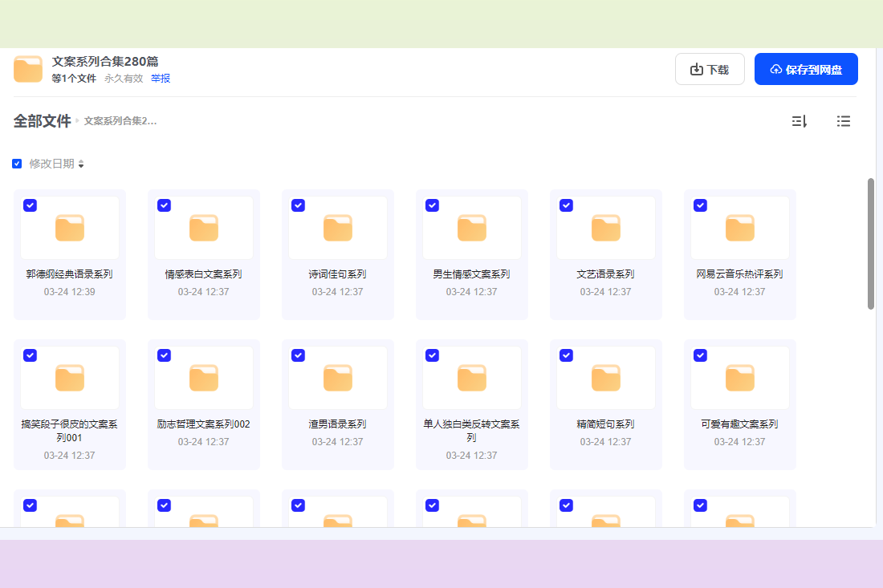The image size is (883, 588).
Task: Uncheck the 渣男语录系列 checkbox
Action: pos(299,355)
